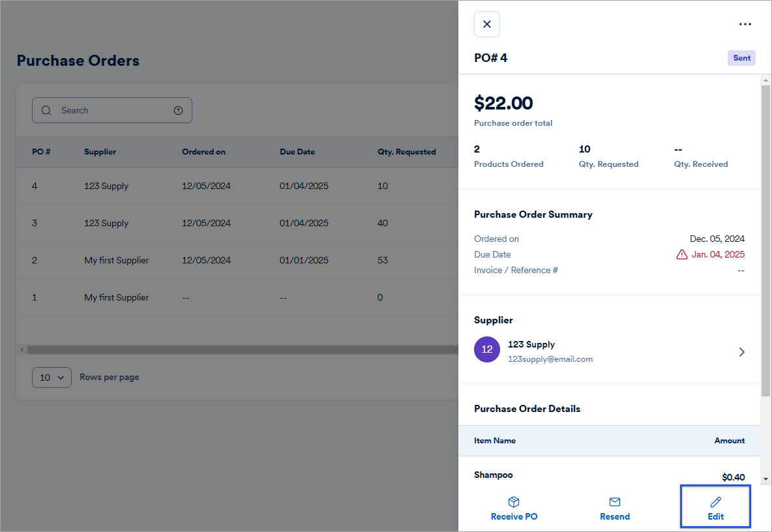
Task: Click the search magnifier icon
Action: tap(46, 110)
